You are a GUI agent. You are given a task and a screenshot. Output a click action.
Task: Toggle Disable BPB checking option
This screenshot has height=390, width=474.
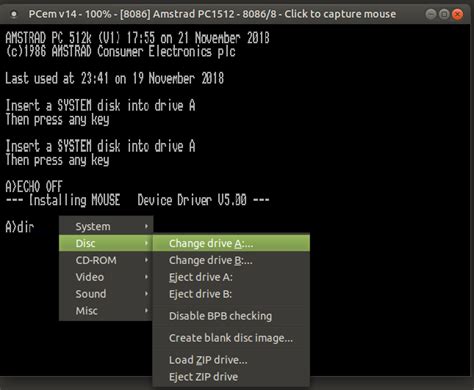231,316
